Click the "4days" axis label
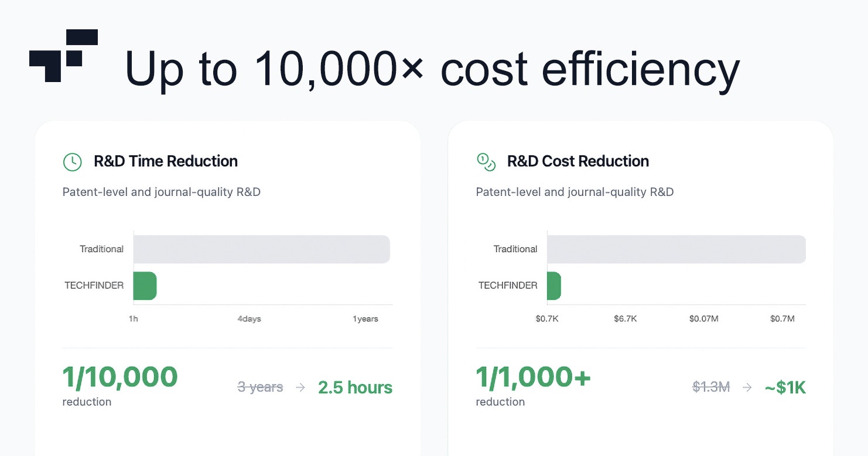The width and height of the screenshot is (868, 456). click(249, 319)
